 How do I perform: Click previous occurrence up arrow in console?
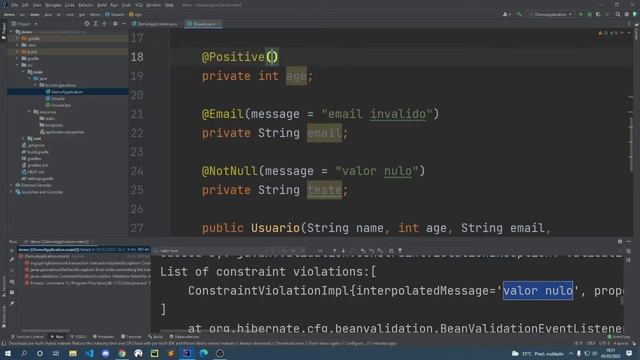(334, 251)
